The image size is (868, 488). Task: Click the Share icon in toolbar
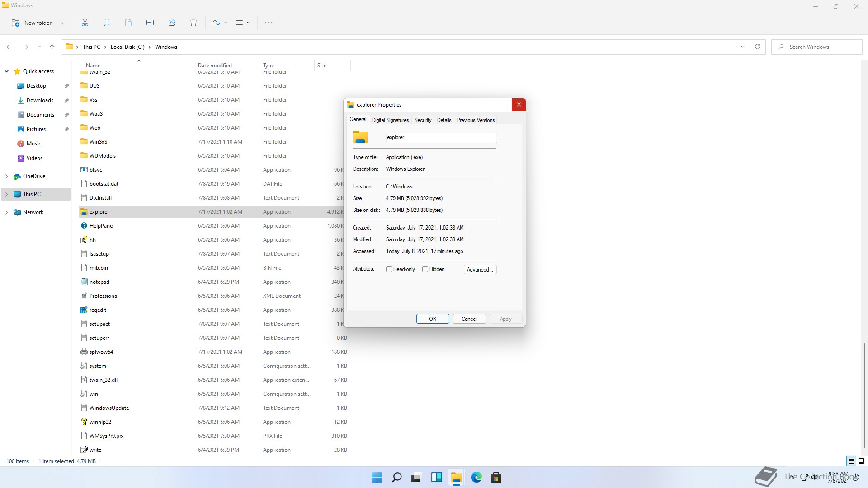coord(172,23)
